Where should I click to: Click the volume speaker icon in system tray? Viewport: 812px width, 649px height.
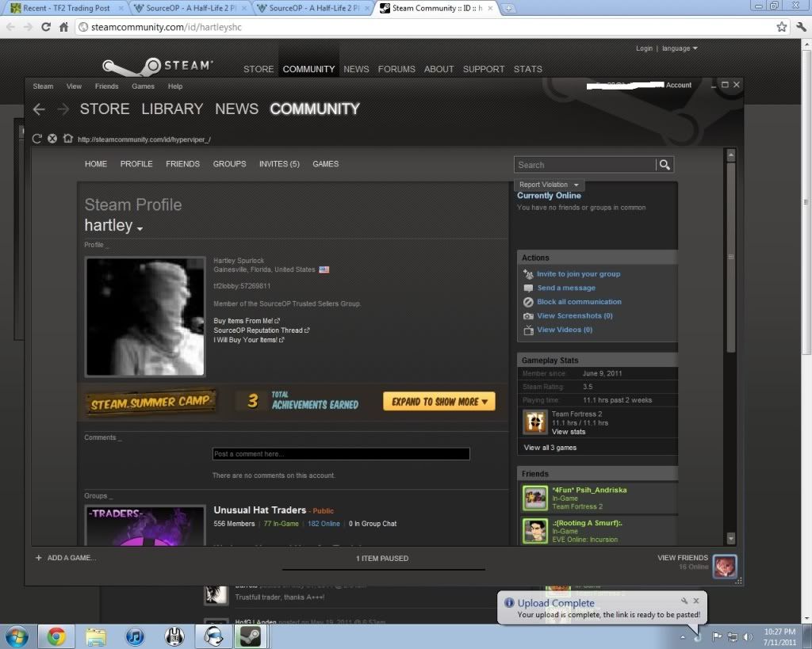click(748, 636)
